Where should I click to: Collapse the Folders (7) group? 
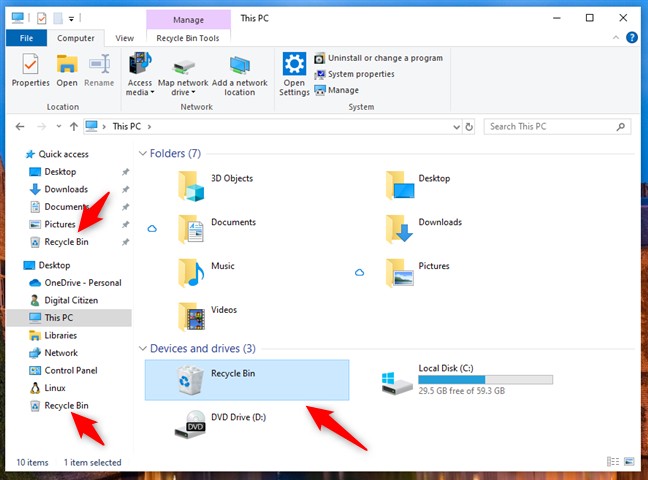coord(142,154)
